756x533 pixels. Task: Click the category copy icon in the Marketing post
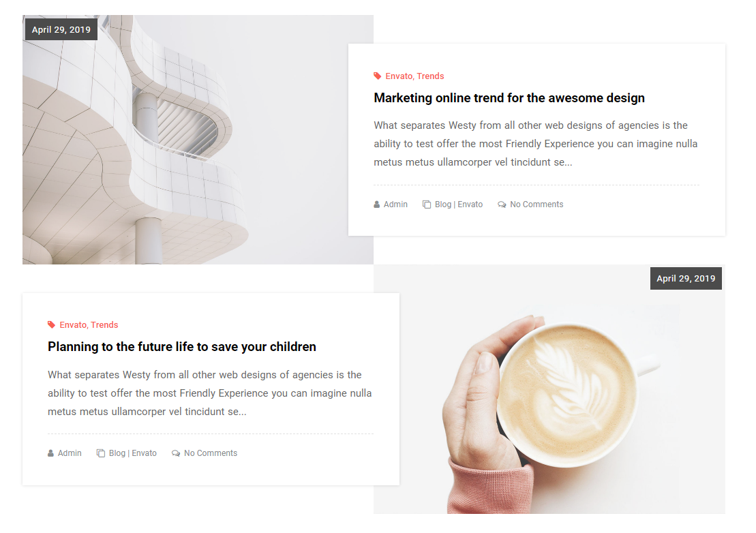pos(427,204)
